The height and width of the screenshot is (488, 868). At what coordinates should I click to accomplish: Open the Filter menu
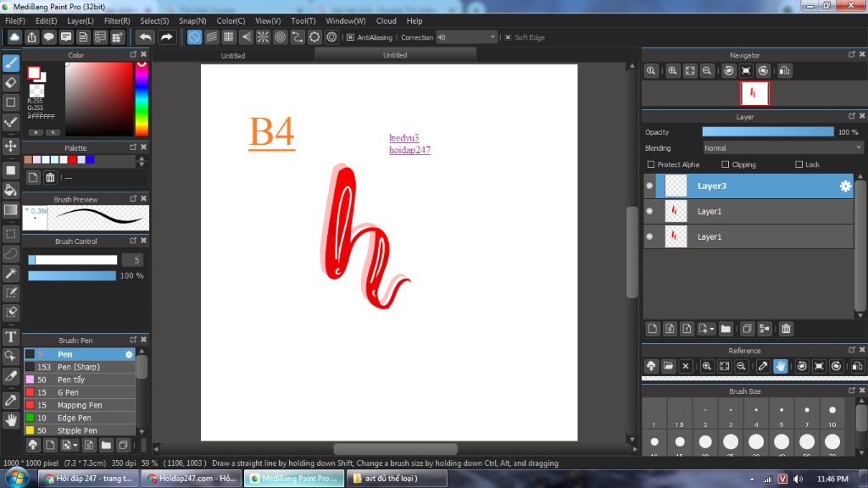[x=117, y=20]
